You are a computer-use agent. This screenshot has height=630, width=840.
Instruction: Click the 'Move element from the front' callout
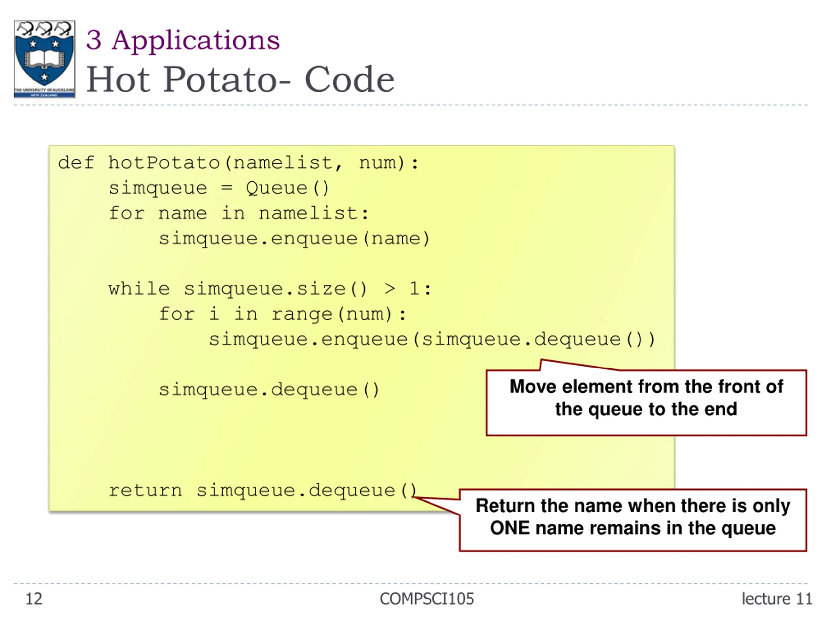pyautogui.click(x=646, y=403)
